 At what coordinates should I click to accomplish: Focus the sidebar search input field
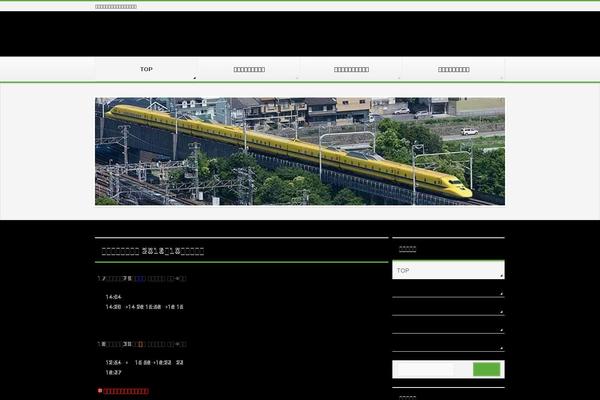pos(425,370)
